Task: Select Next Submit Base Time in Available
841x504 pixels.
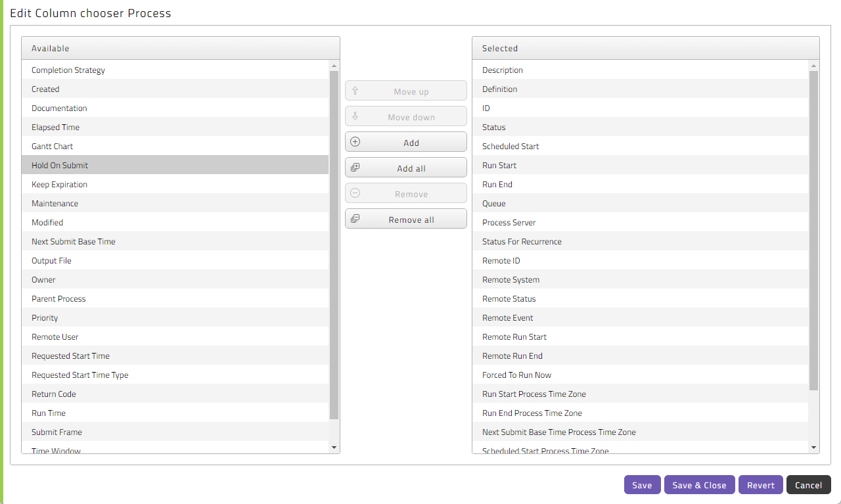Action: pos(175,241)
